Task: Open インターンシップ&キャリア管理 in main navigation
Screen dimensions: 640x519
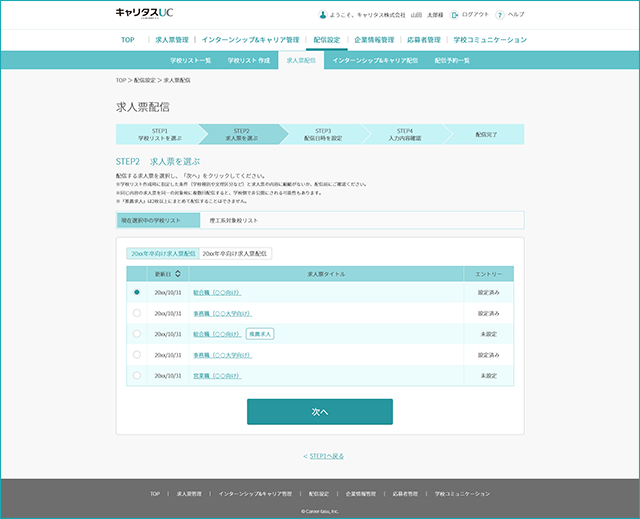Action: [250, 40]
